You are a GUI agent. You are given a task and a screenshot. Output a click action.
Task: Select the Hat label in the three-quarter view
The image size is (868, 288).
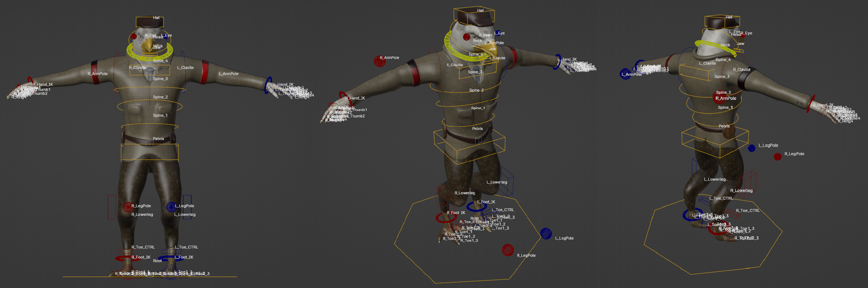click(x=481, y=10)
